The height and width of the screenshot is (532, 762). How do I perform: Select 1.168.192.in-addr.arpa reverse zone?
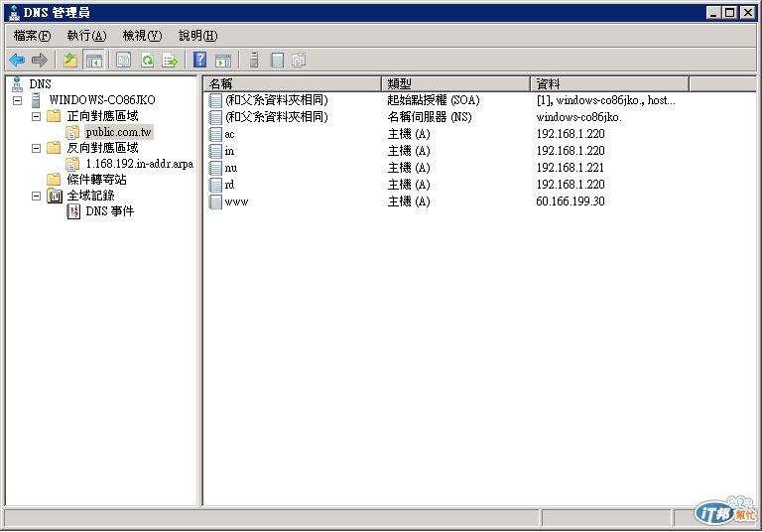(x=140, y=164)
